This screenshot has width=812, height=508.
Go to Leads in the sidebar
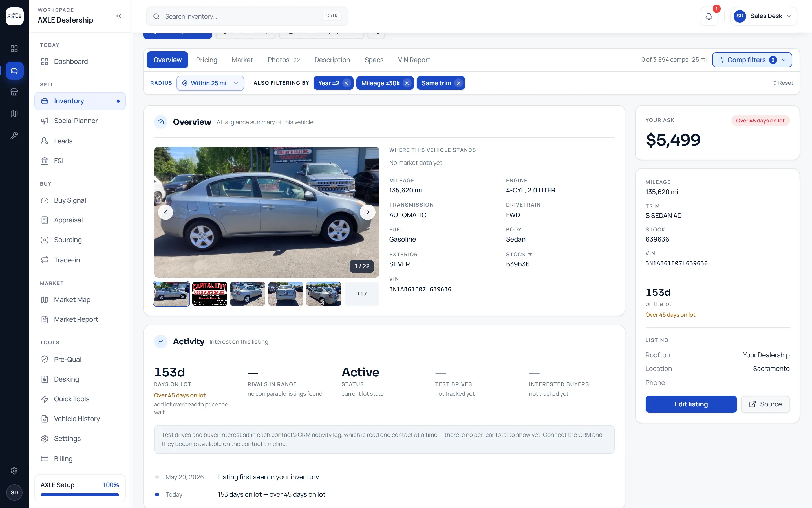pyautogui.click(x=80, y=141)
